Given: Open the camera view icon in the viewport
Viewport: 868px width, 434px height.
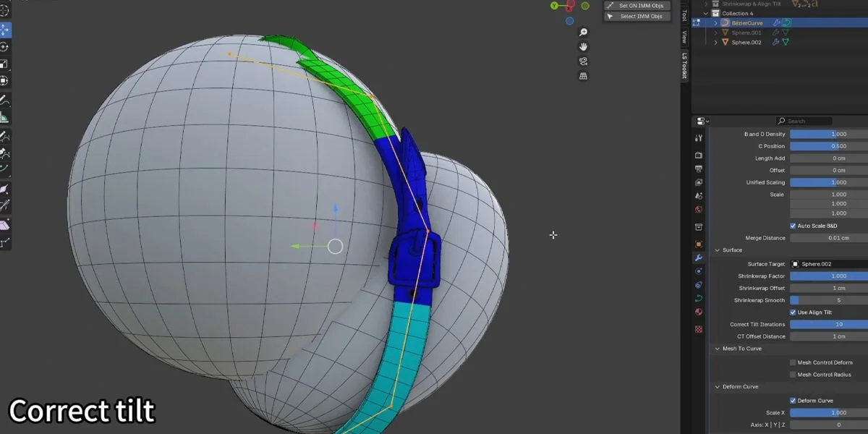Looking at the screenshot, I should pos(583,61).
